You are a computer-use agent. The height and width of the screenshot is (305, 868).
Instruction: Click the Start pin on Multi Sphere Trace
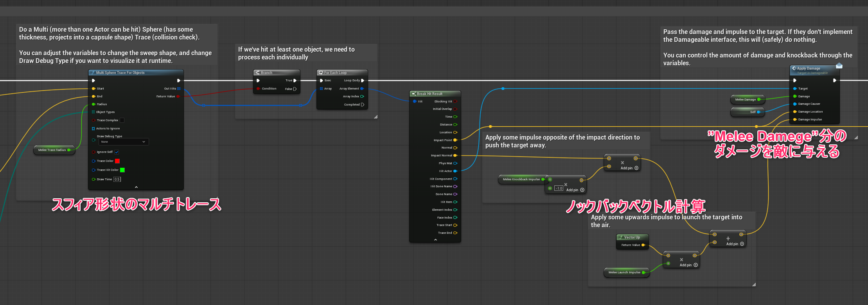[93, 89]
